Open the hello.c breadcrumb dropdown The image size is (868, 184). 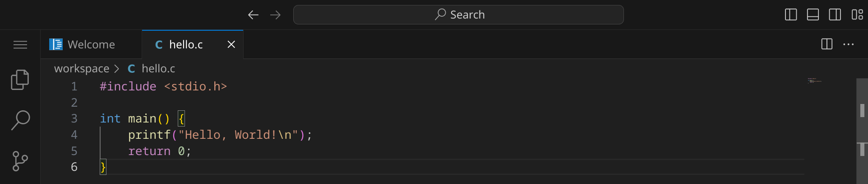pyautogui.click(x=158, y=69)
